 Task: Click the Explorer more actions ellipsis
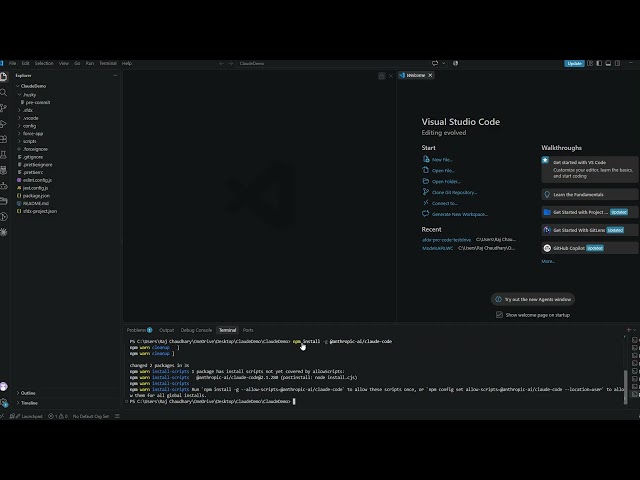(115, 76)
